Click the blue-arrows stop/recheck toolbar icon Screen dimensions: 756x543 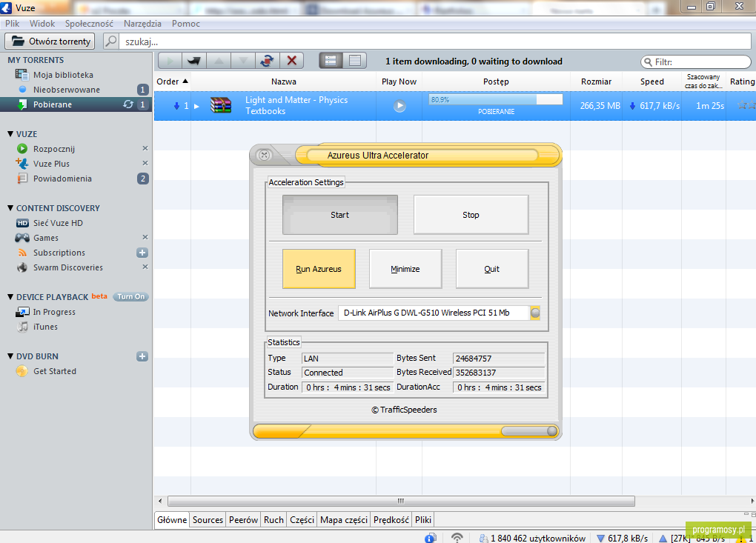click(267, 61)
